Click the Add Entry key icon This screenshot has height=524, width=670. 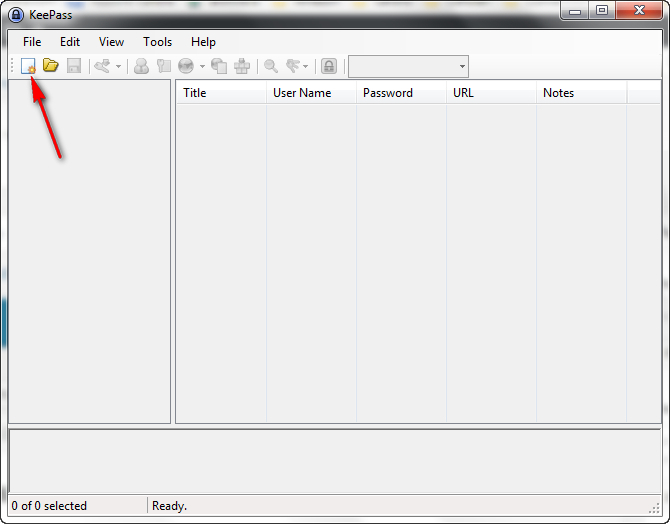(x=102, y=66)
